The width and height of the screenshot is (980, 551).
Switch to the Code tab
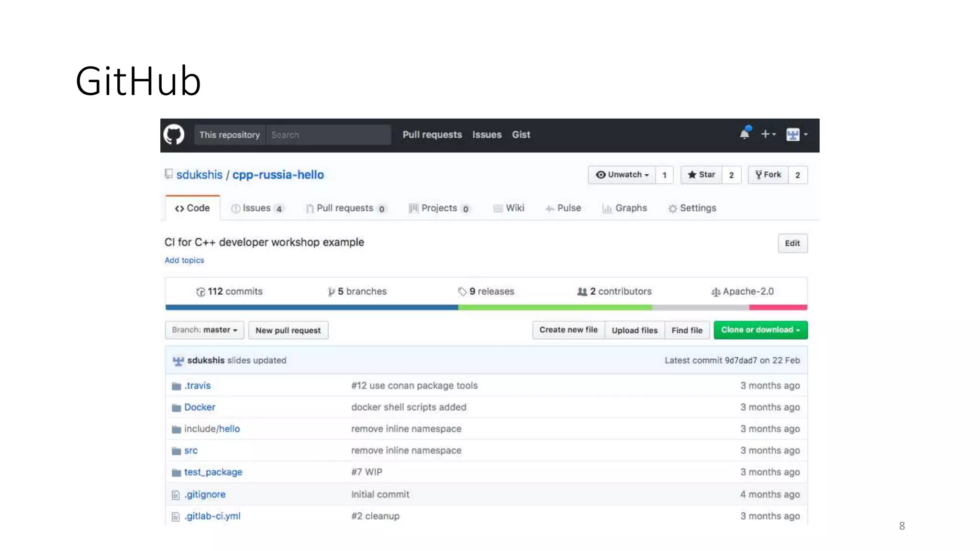click(192, 208)
